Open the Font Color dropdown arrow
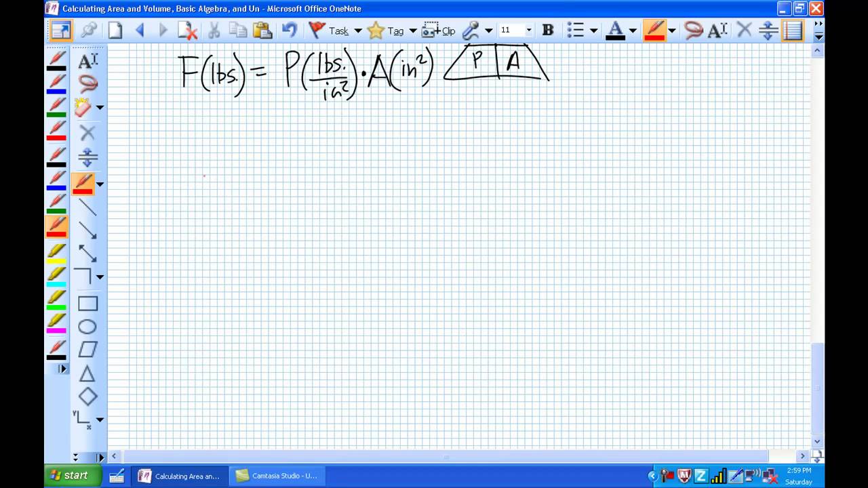The image size is (868, 488). pos(633,30)
